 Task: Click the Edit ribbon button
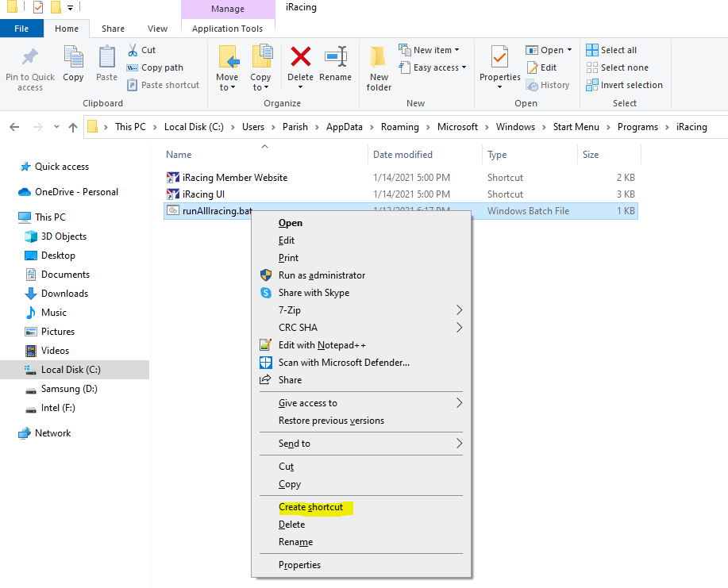click(x=541, y=67)
